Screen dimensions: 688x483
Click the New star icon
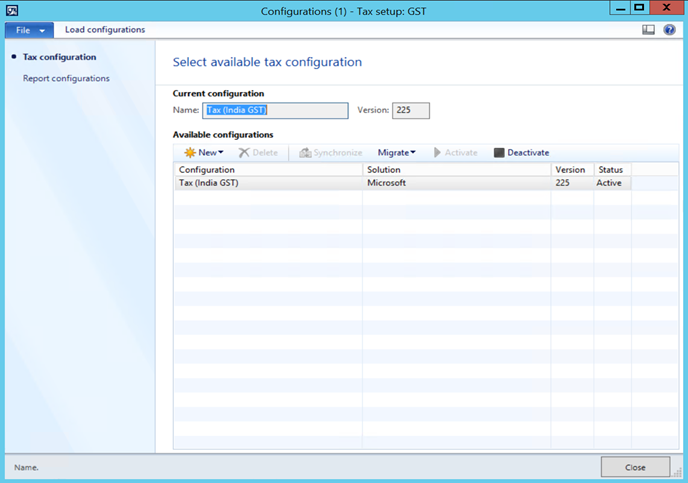(x=190, y=153)
